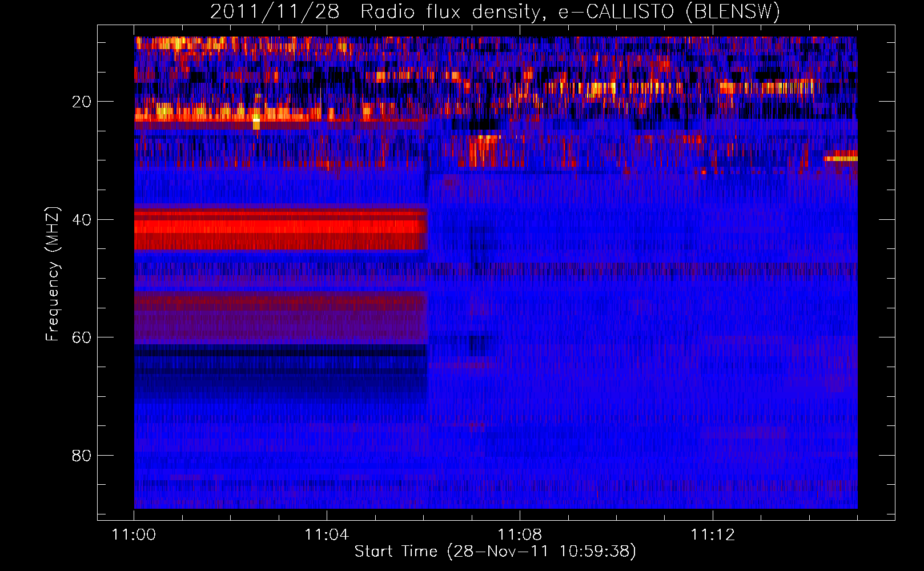Click the plot title mentioning e-CALLISTO (BLENSW)
This screenshot has width=924, height=571.
coord(495,11)
